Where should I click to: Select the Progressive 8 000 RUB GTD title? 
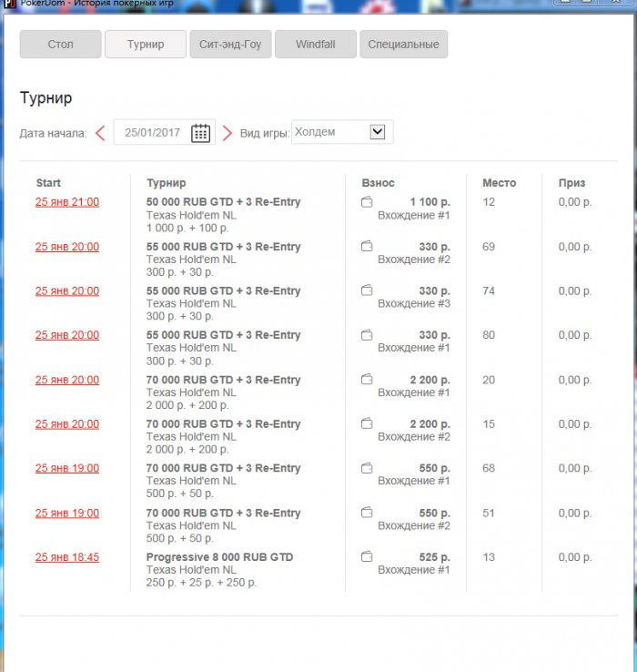219,557
